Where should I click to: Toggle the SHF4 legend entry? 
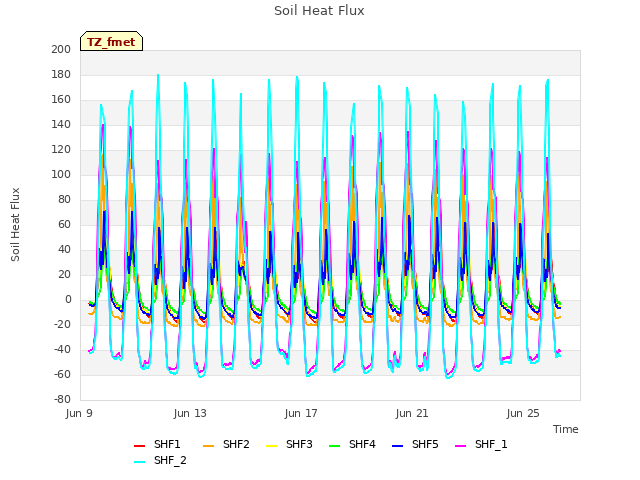coord(352,444)
